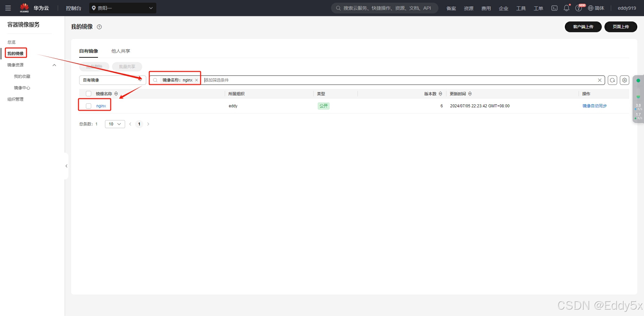This screenshot has width=644, height=316.
Task: Open the nginx image link
Action: coord(101,106)
